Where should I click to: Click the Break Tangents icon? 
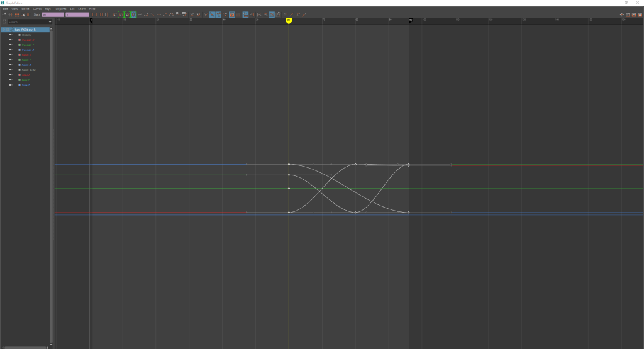tap(191, 14)
